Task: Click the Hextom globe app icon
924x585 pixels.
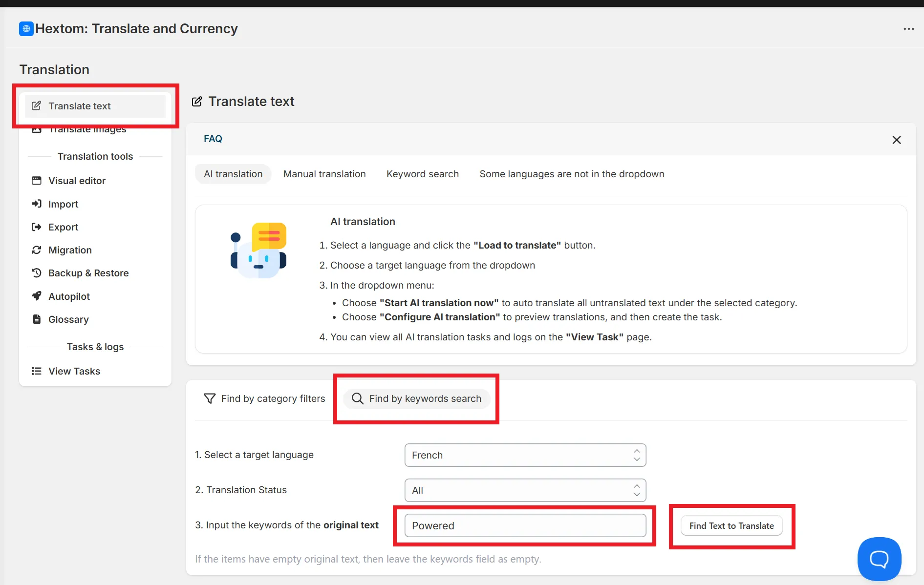Action: click(26, 29)
